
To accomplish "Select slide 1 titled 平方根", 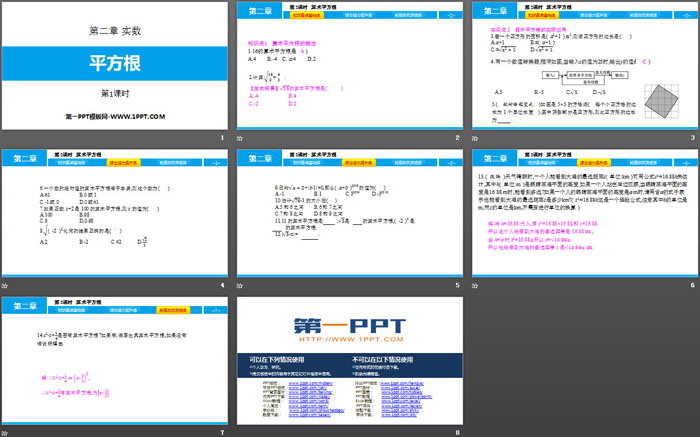I will tap(115, 66).
